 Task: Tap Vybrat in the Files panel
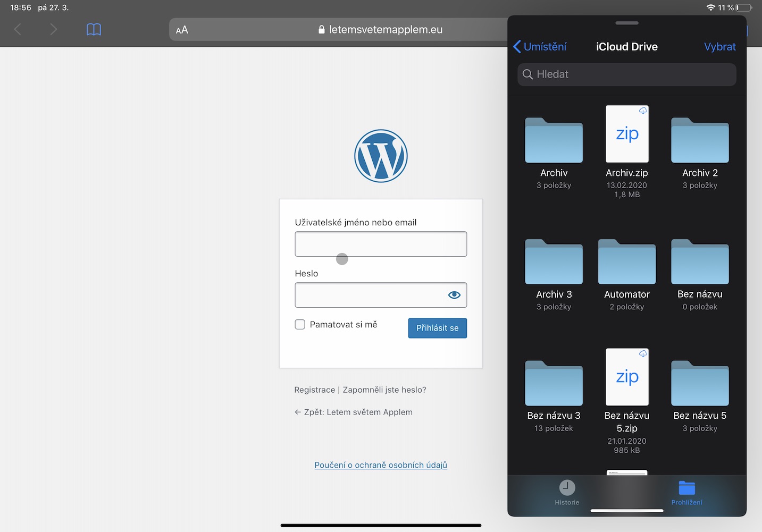coord(720,47)
